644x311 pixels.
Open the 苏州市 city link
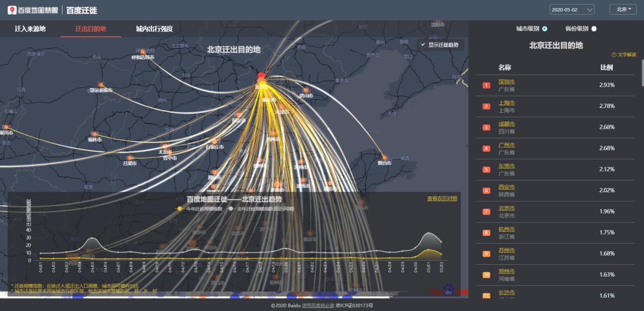click(506, 250)
